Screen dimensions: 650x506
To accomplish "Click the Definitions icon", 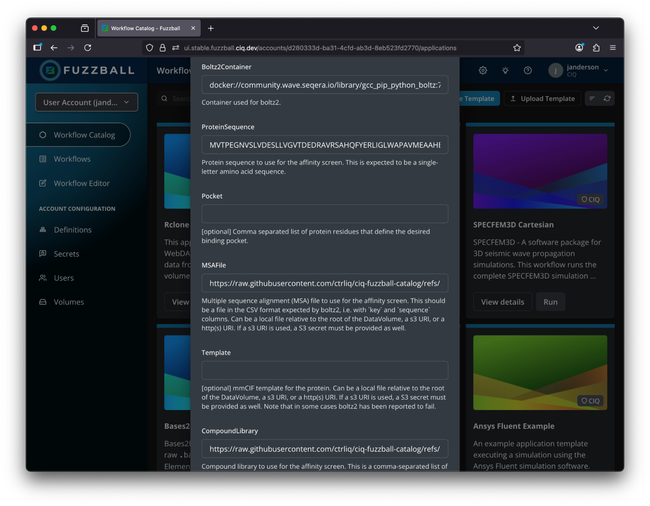I will (42, 230).
